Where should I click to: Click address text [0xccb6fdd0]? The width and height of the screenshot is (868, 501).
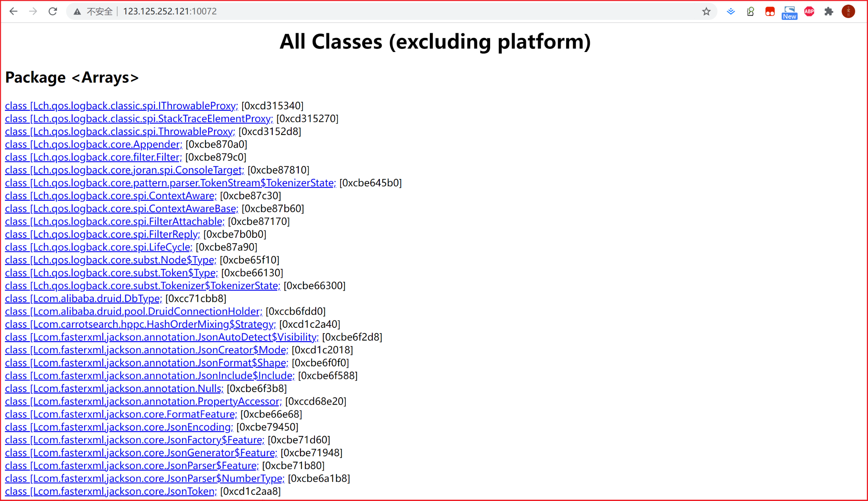(296, 311)
